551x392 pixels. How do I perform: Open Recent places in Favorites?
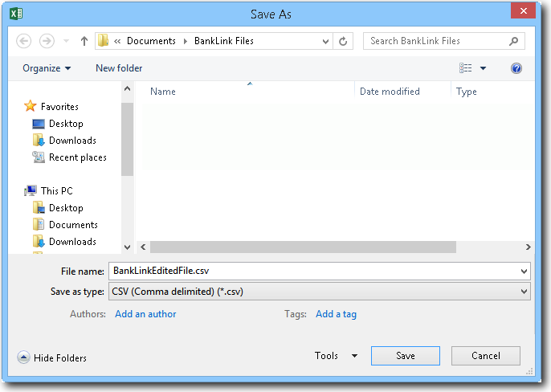coord(77,157)
